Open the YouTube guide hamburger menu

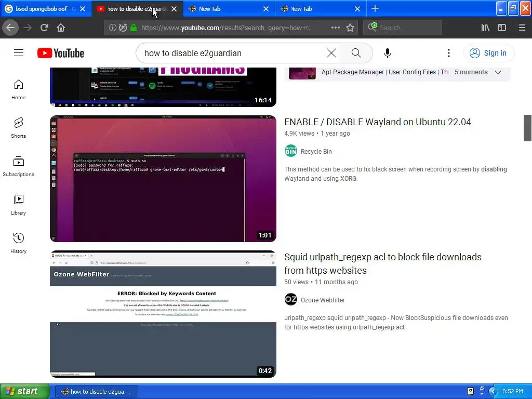tap(19, 53)
